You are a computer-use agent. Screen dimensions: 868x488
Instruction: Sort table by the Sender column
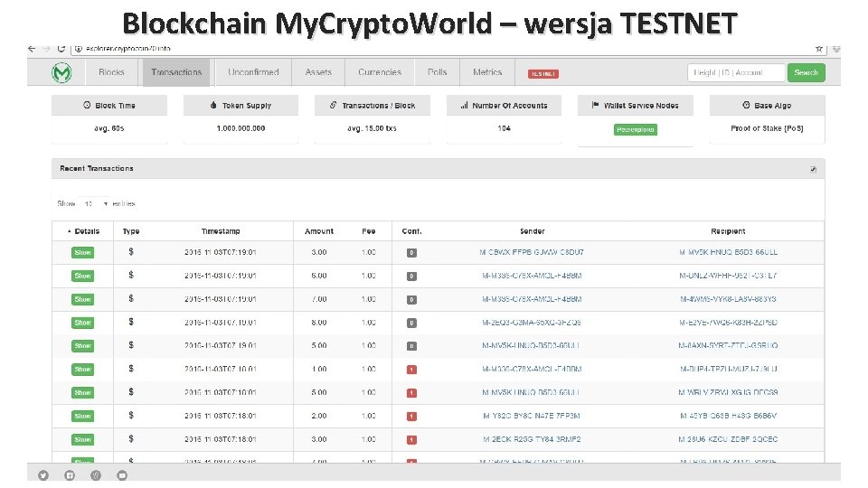532,231
